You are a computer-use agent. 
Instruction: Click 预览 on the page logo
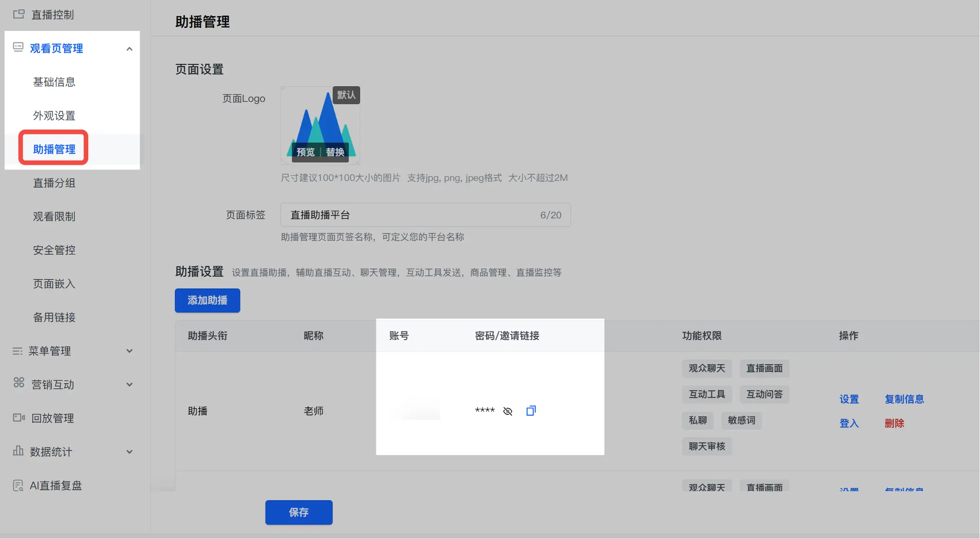click(x=306, y=152)
